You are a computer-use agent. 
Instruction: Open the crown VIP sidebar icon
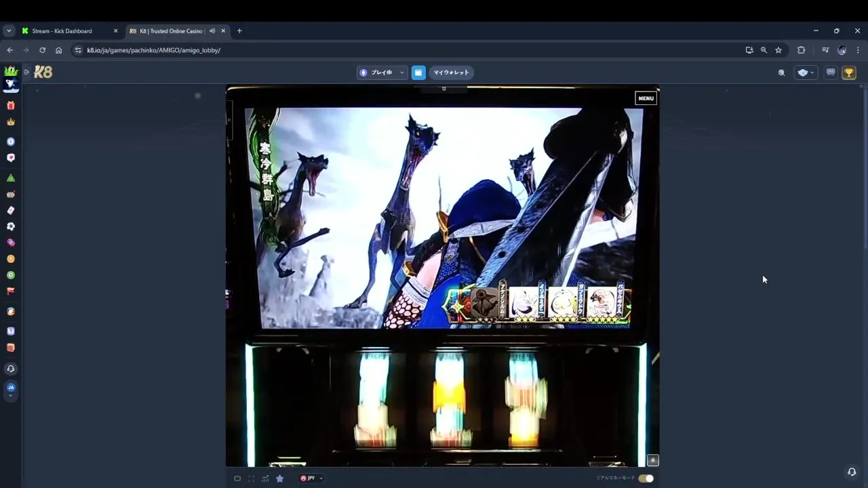[10, 122]
